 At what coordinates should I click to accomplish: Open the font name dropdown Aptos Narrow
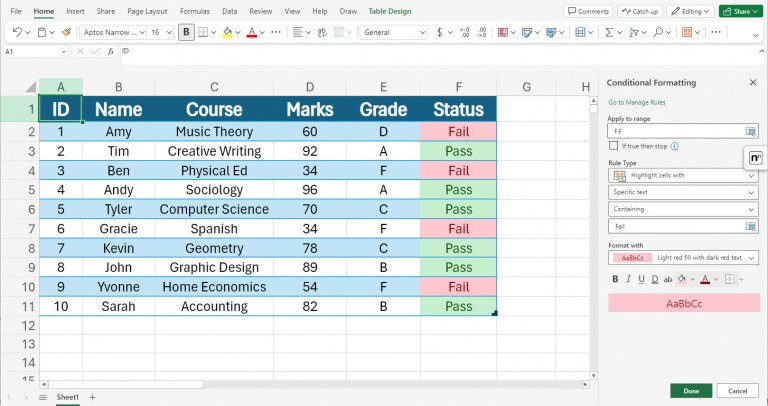[142, 32]
